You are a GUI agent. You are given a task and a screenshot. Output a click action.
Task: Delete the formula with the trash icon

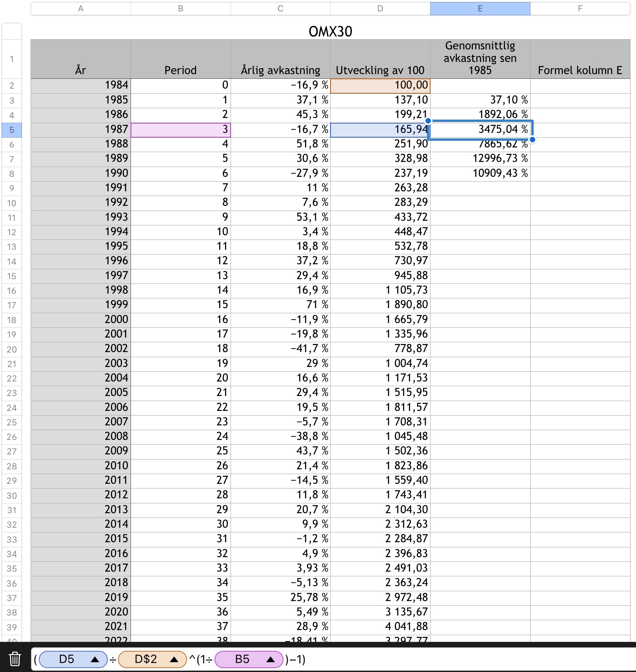click(x=15, y=659)
